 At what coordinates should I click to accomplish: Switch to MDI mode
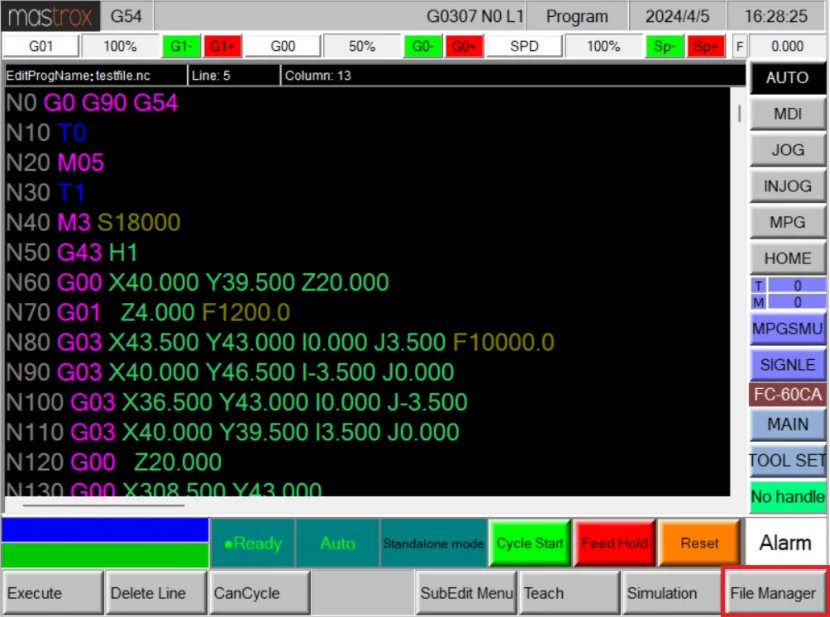coord(787,114)
